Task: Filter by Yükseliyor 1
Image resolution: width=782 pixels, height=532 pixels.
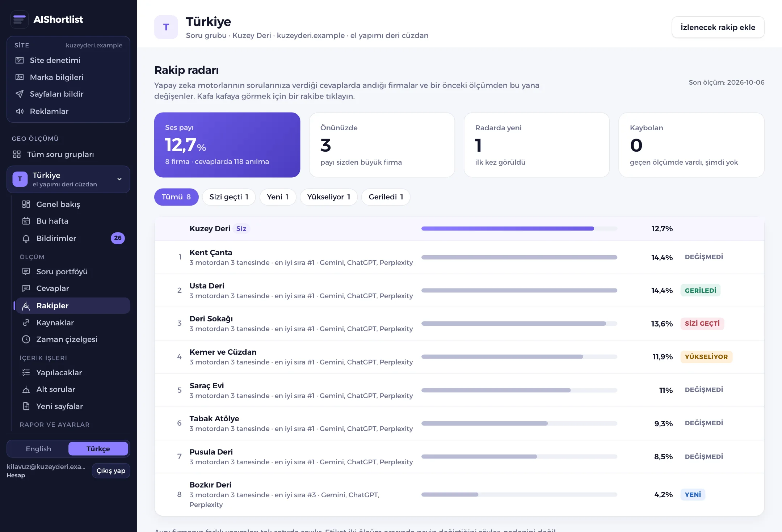Action: [x=329, y=197]
